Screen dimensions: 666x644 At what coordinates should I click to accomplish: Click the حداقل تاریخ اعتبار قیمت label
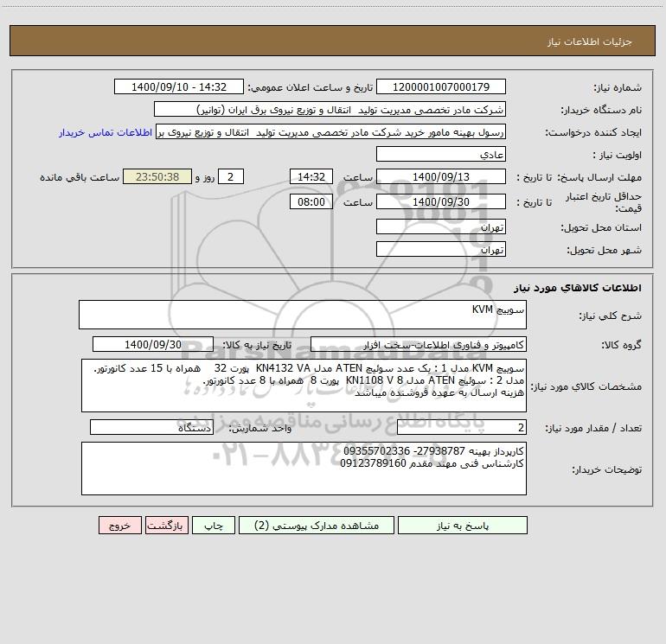[x=604, y=202]
